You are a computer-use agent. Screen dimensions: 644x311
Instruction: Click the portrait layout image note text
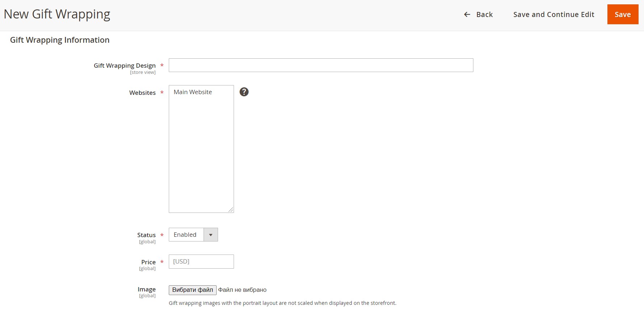coord(283,303)
